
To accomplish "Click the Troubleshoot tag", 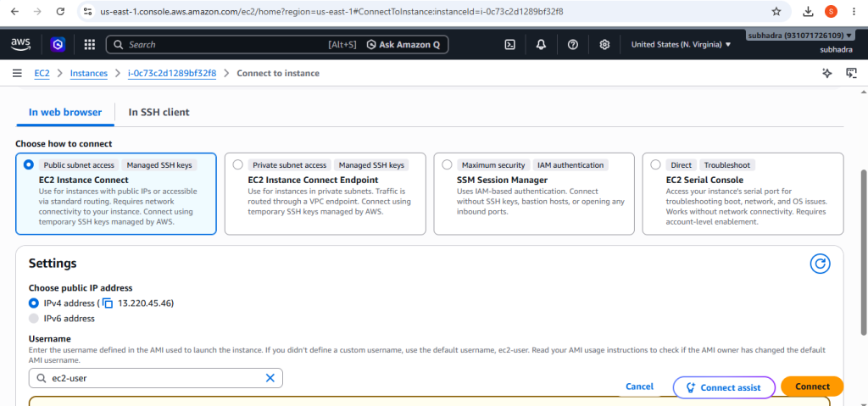I will point(726,165).
